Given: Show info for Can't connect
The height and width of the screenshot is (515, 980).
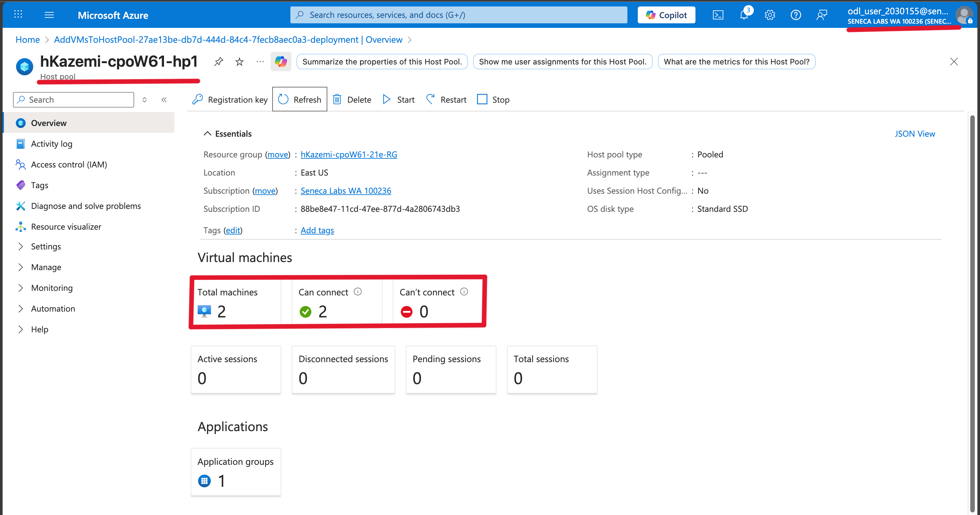Looking at the screenshot, I should pos(464,292).
